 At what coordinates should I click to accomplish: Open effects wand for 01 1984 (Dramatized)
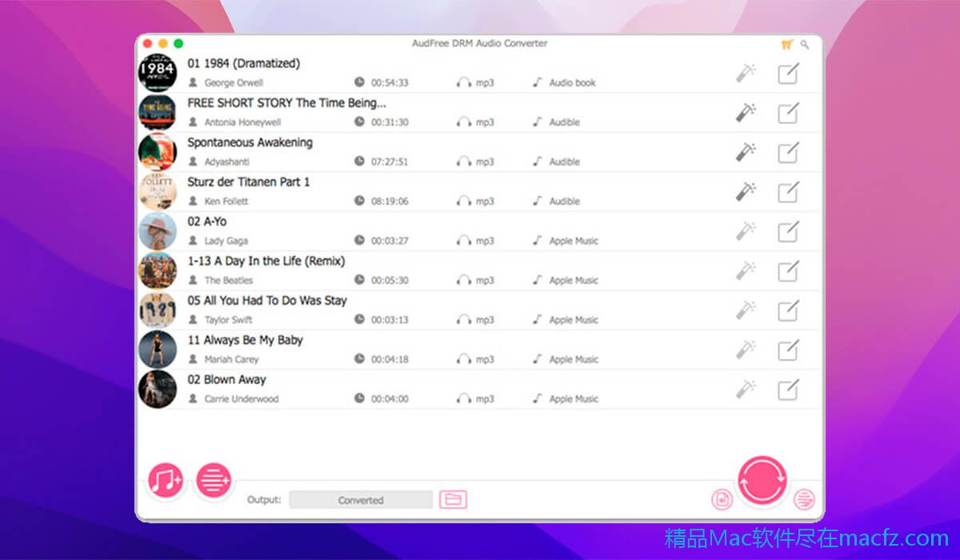coord(746,74)
